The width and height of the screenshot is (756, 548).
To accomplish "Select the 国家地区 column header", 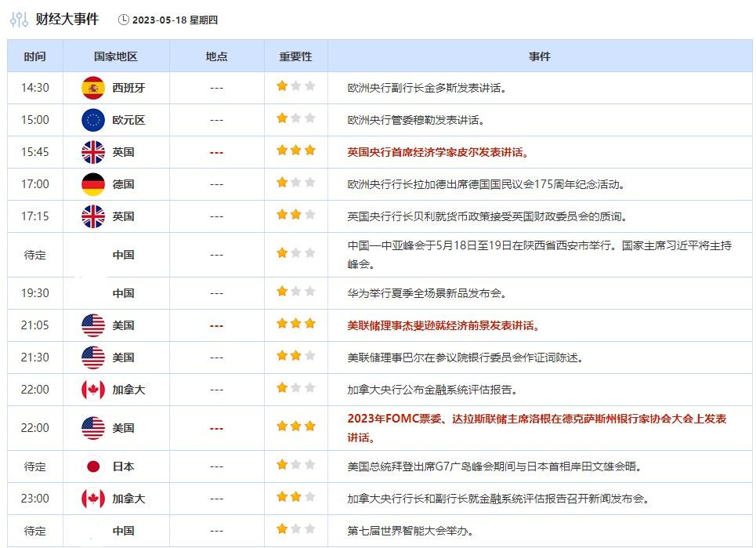I will [115, 56].
